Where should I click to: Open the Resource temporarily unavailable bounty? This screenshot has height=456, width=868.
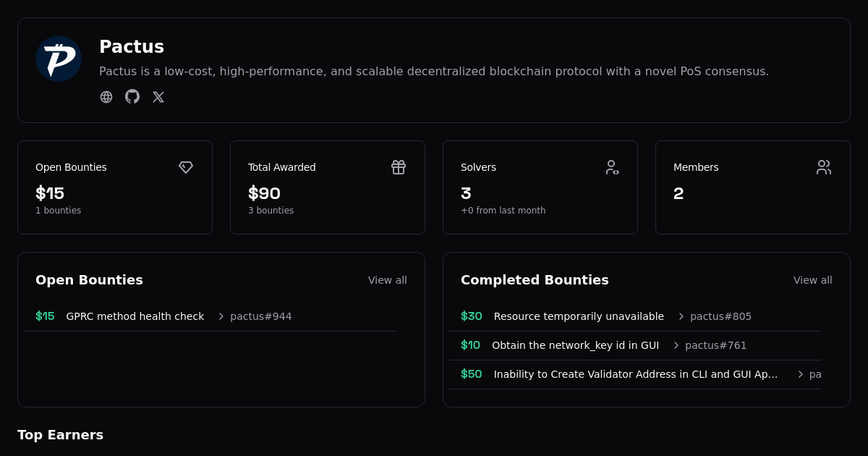click(579, 316)
